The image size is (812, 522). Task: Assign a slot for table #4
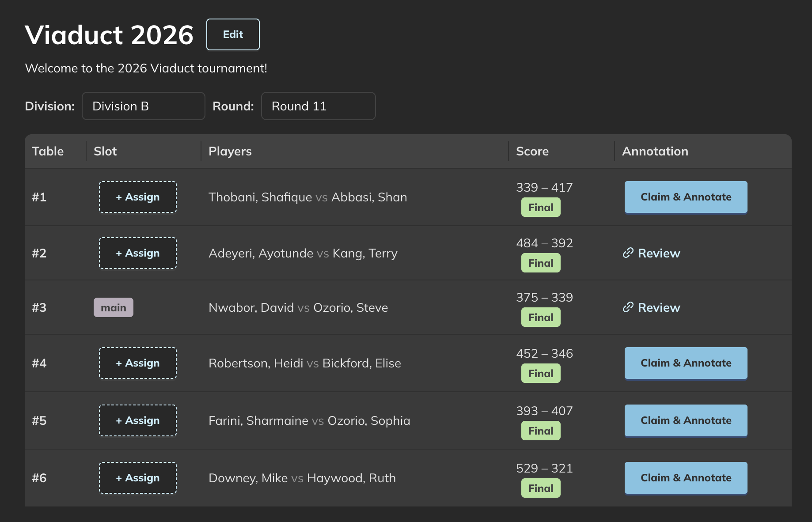[137, 363]
